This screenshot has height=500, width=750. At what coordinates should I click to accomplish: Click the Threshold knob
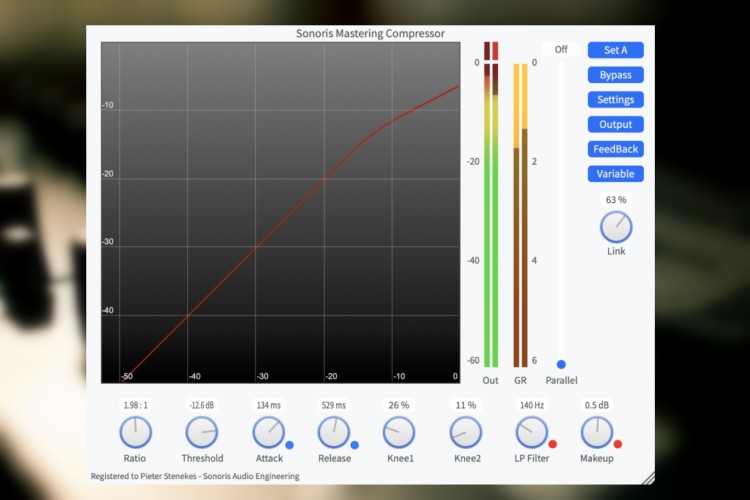pos(201,432)
